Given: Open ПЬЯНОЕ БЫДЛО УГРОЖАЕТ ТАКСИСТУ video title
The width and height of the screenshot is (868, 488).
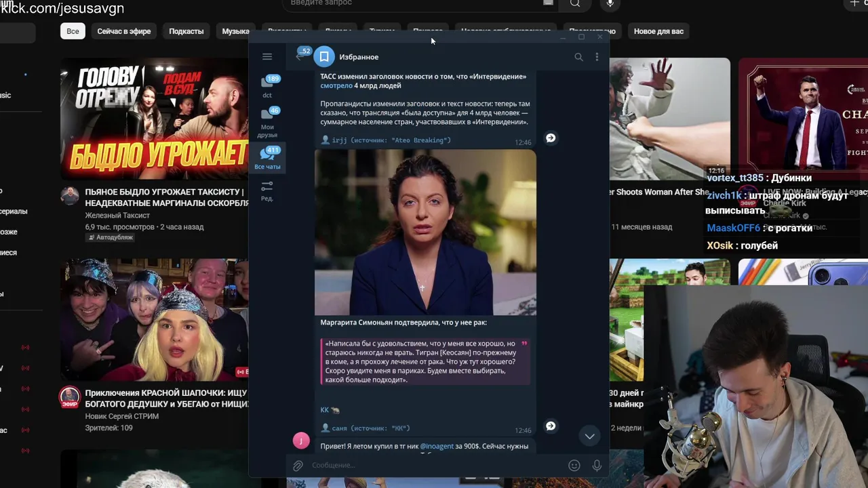Looking at the screenshot, I should click(166, 197).
